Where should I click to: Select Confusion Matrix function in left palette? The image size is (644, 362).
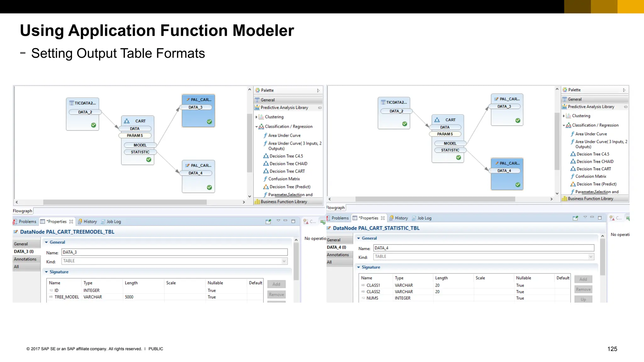click(284, 179)
